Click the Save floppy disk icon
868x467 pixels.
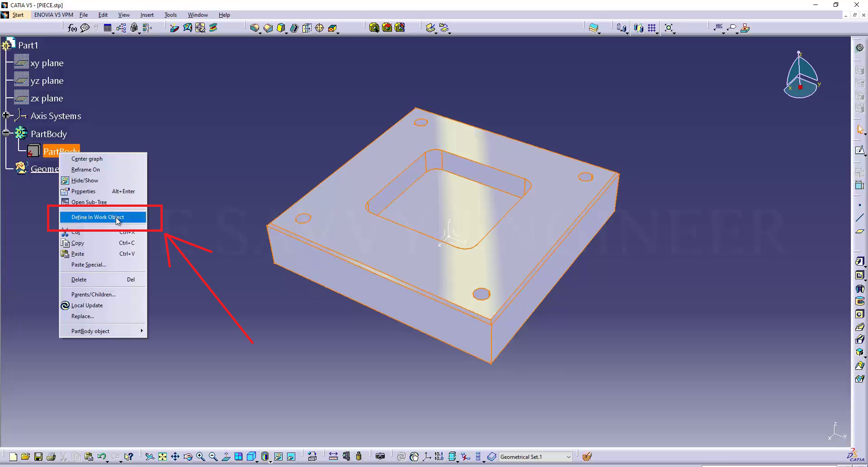tap(38, 457)
